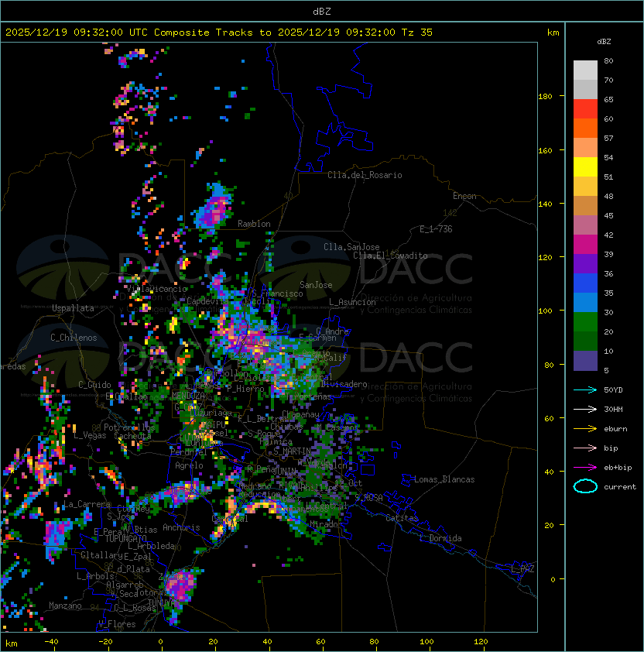Click the 'Tz 35' value in header
The image size is (644, 652).
tap(417, 33)
